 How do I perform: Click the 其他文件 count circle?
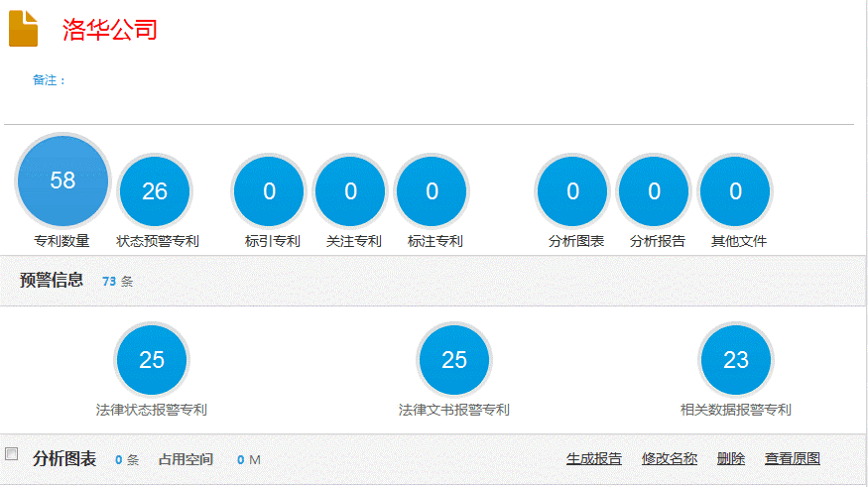pyautogui.click(x=735, y=191)
